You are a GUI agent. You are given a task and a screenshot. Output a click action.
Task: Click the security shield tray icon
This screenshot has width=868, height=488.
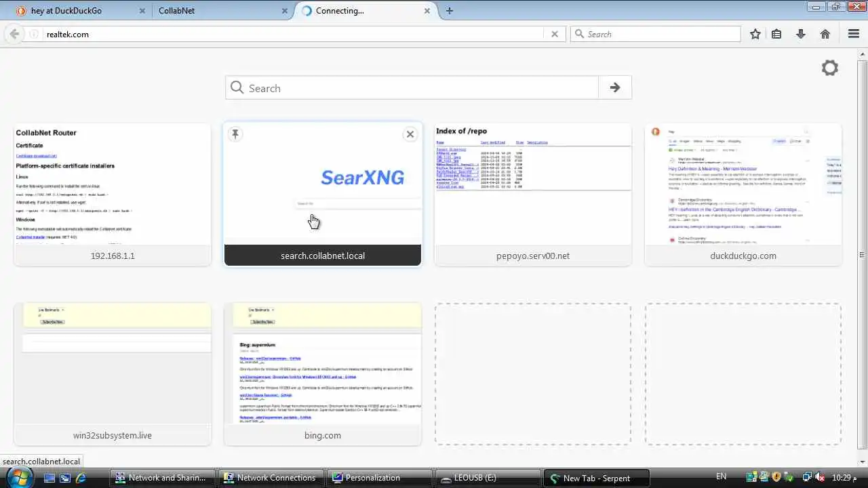click(776, 477)
